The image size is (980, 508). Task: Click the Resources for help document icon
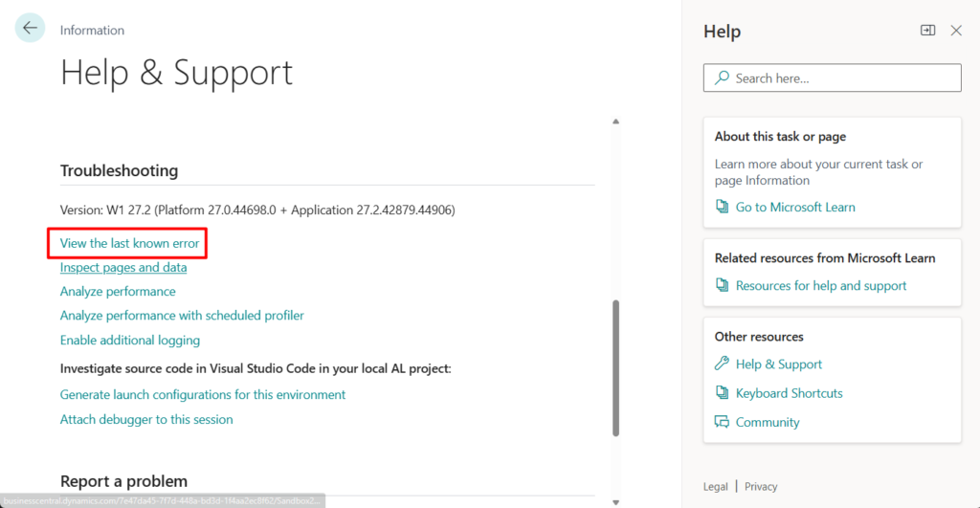(723, 285)
